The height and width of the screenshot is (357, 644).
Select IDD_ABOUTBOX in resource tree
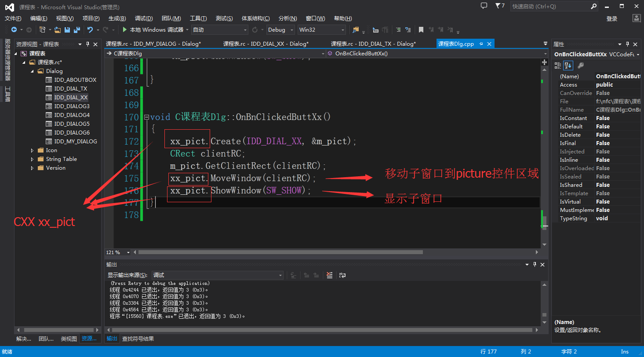click(x=75, y=80)
